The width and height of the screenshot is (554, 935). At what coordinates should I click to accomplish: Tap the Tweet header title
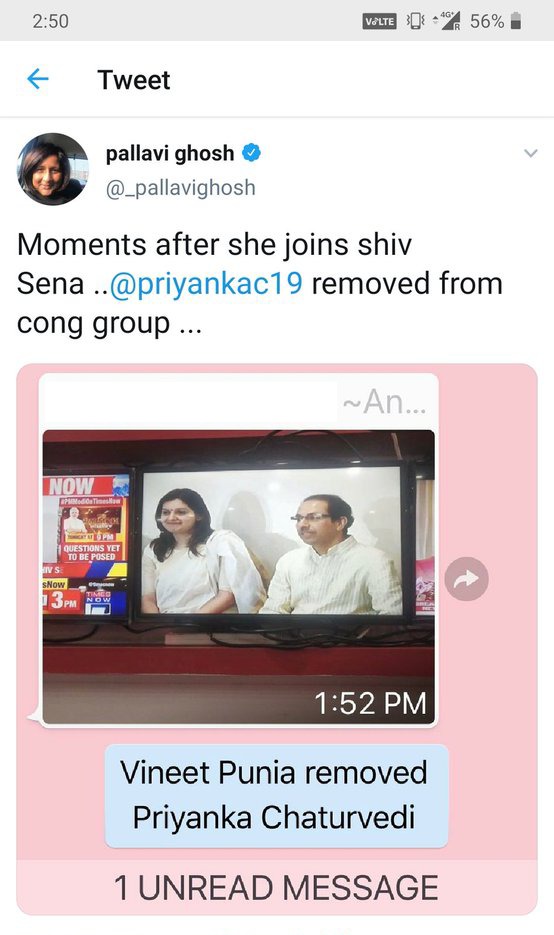134,80
